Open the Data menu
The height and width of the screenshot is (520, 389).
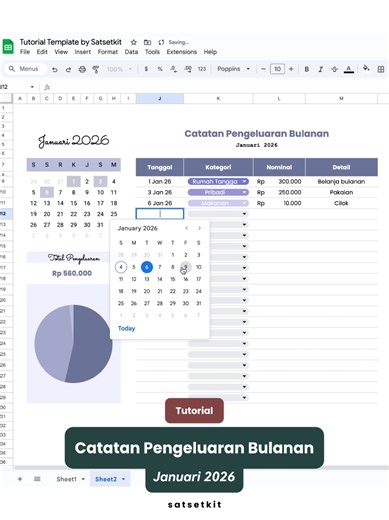[131, 52]
